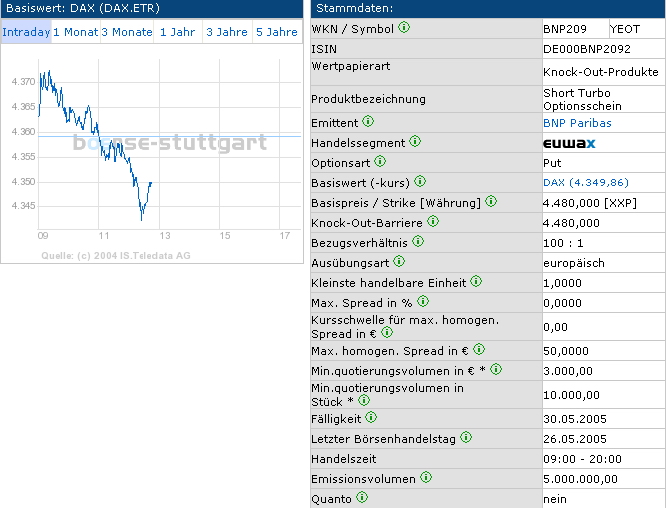Image resolution: width=666 pixels, height=508 pixels.
Task: Open info icon beside Basispreis / Strike
Action: [491, 201]
